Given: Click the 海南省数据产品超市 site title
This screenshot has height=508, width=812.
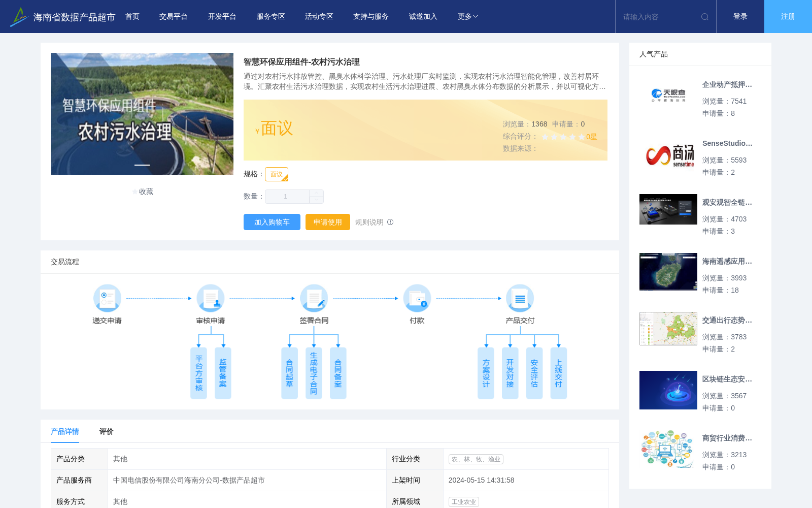Looking at the screenshot, I should tap(74, 17).
